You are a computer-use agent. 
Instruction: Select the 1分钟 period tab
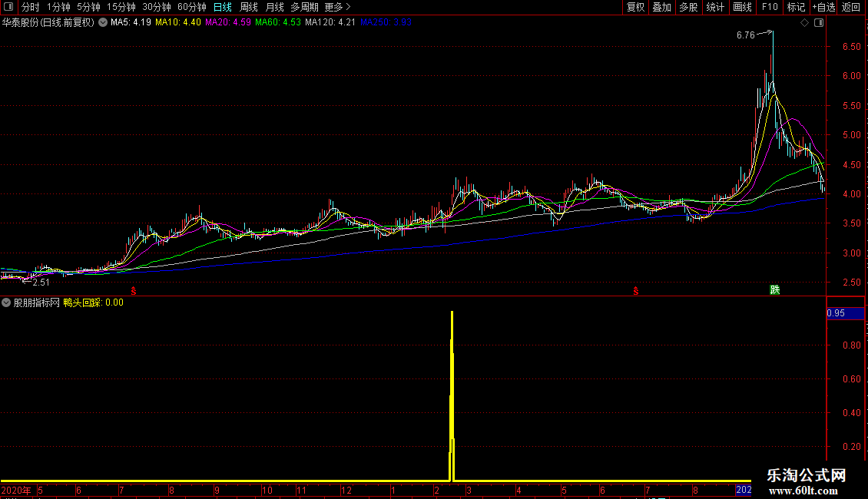pyautogui.click(x=58, y=7)
